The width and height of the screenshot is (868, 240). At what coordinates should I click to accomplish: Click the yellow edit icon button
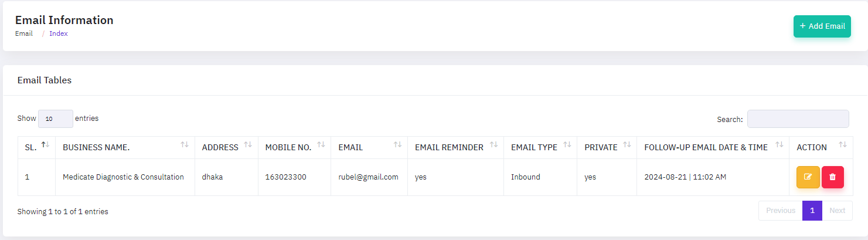point(808,177)
